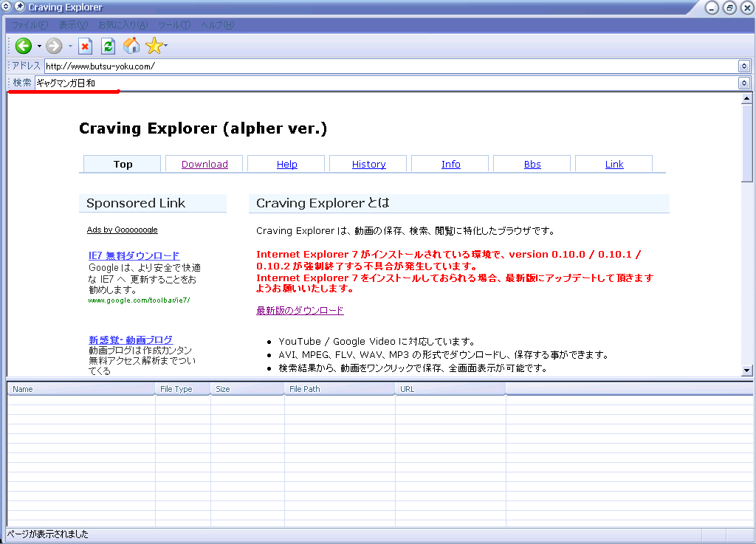This screenshot has height=544, width=756.
Task: Sort downloads by the Name column header
Action: tap(81, 389)
